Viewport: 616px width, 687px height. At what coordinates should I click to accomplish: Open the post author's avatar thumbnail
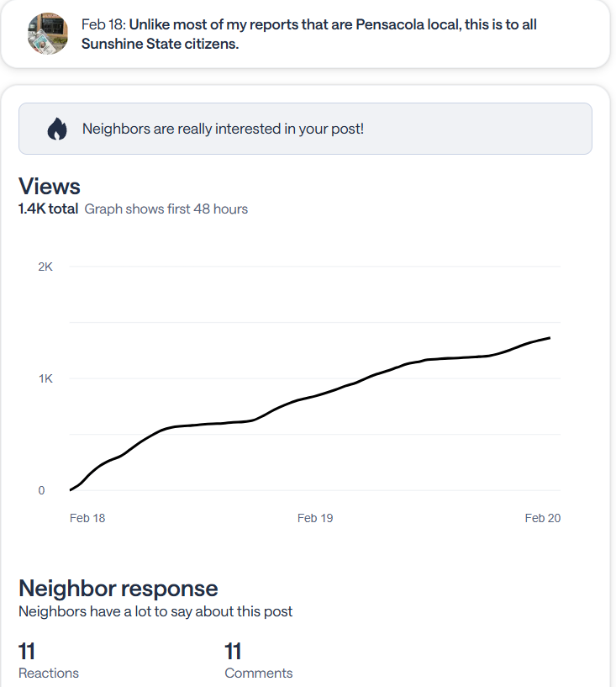(x=48, y=34)
